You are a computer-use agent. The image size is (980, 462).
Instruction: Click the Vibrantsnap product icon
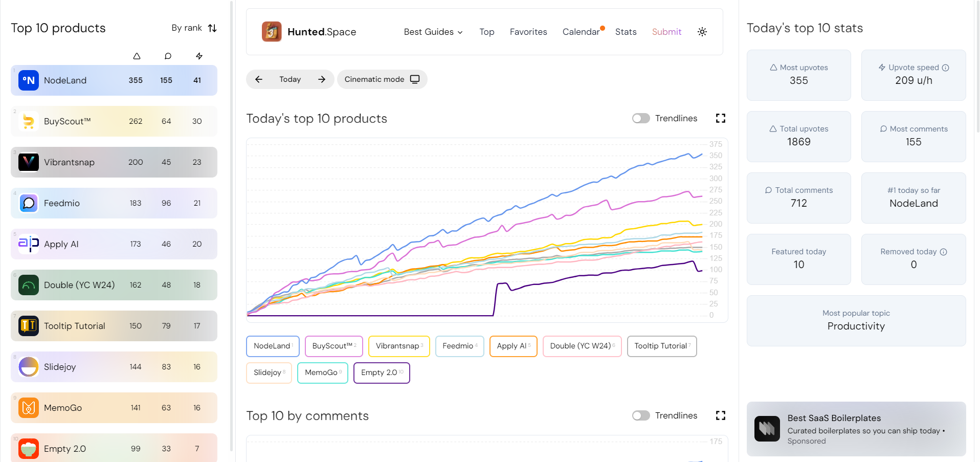point(29,162)
